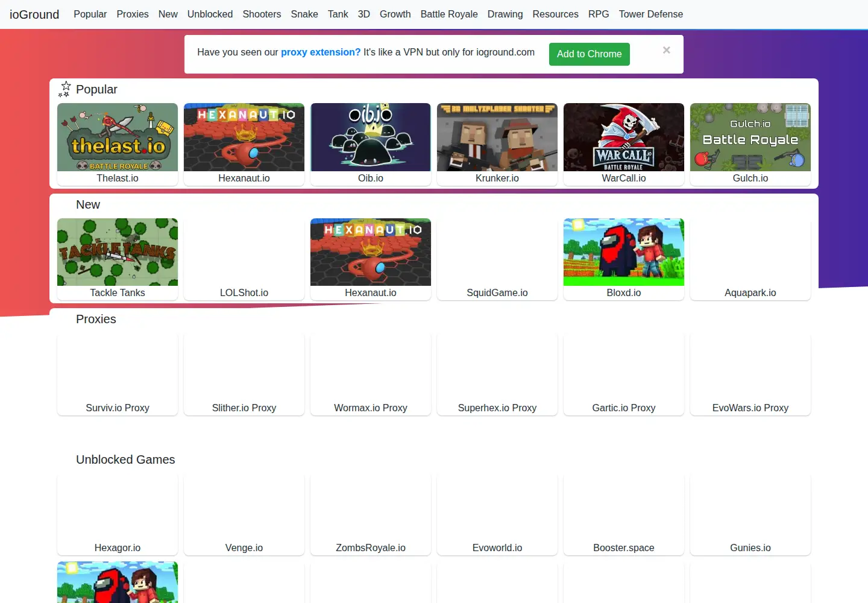Click the Add to Chrome button

(x=589, y=54)
